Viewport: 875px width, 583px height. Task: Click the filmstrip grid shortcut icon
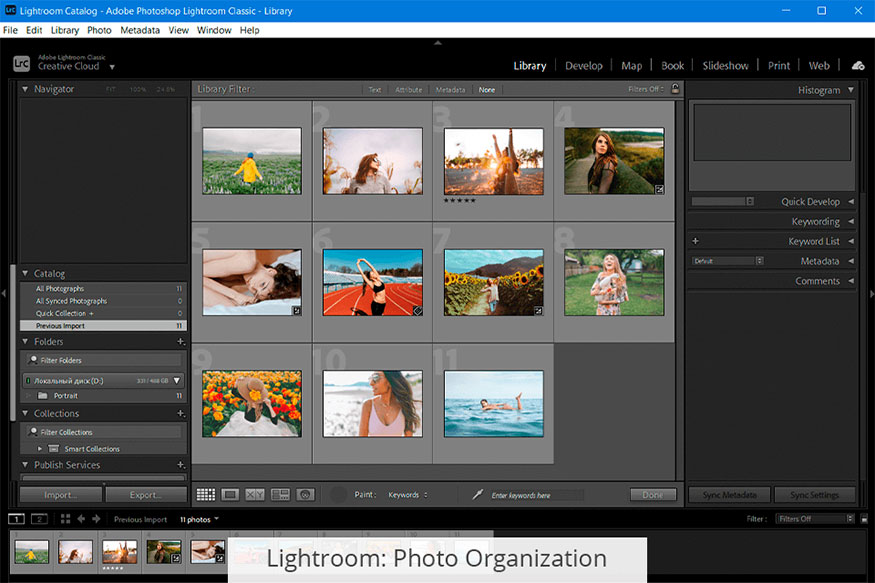[65, 519]
